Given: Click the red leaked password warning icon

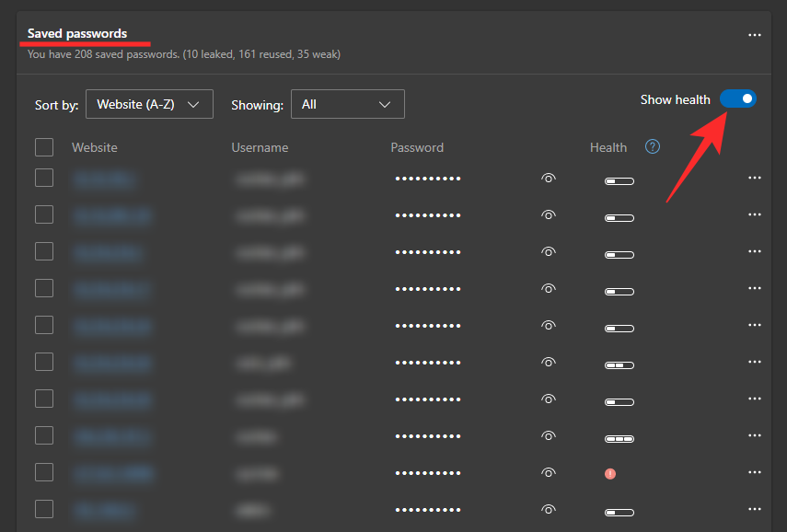Looking at the screenshot, I should click(x=609, y=473).
